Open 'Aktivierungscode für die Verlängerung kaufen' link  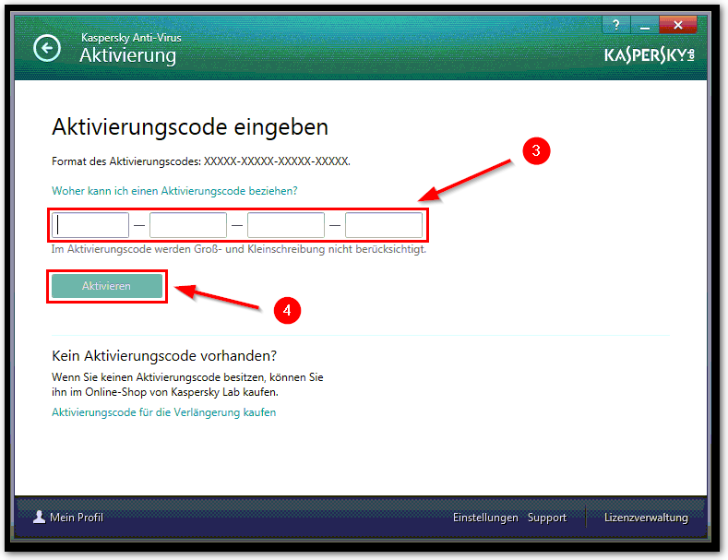point(164,412)
